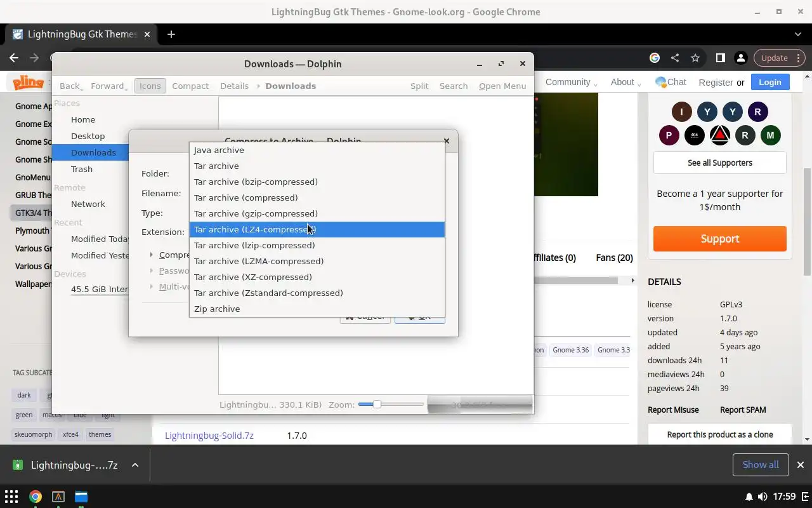Close the Compress to Archive dialog

click(x=446, y=141)
